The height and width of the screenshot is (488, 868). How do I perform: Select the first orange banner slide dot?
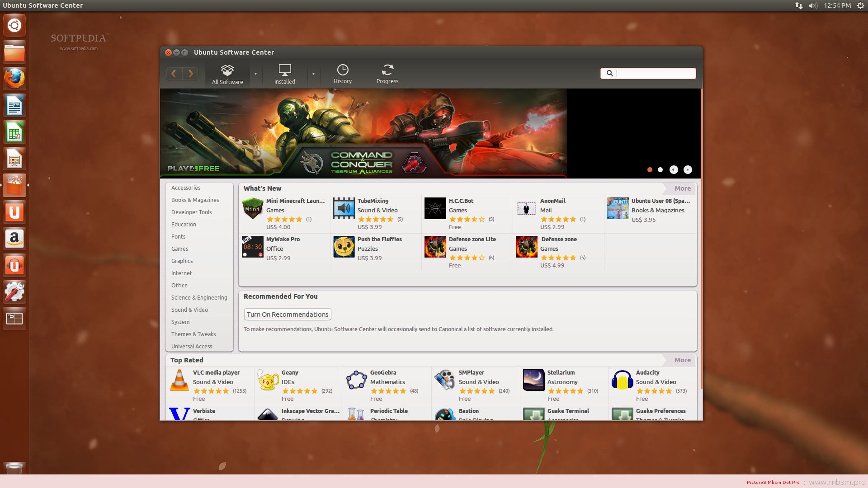650,170
